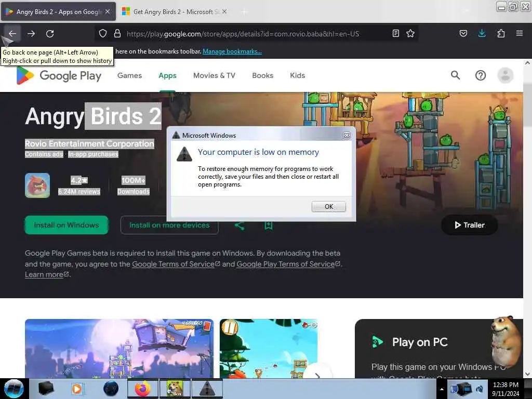Open the second gameplay screenshot
The width and height of the screenshot is (532, 399).
[x=269, y=349]
